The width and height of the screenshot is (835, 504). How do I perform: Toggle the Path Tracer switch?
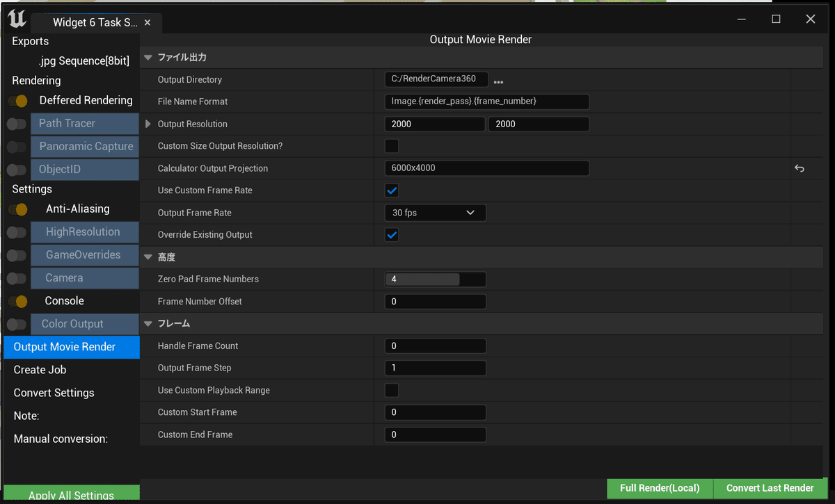point(17,124)
